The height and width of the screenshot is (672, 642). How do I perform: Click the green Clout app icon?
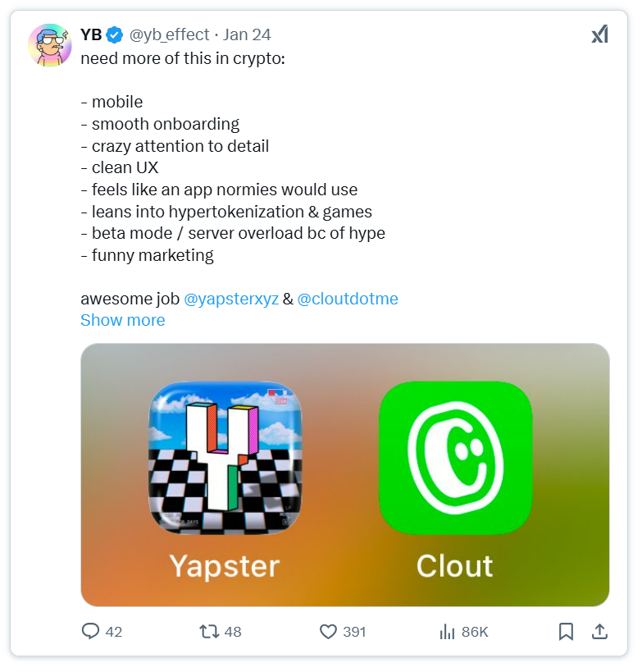[456, 458]
